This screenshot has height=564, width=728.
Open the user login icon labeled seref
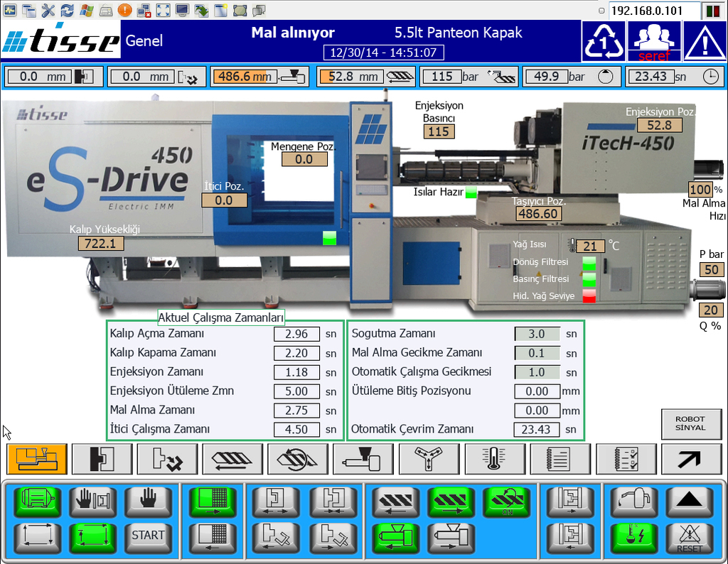tap(654, 40)
